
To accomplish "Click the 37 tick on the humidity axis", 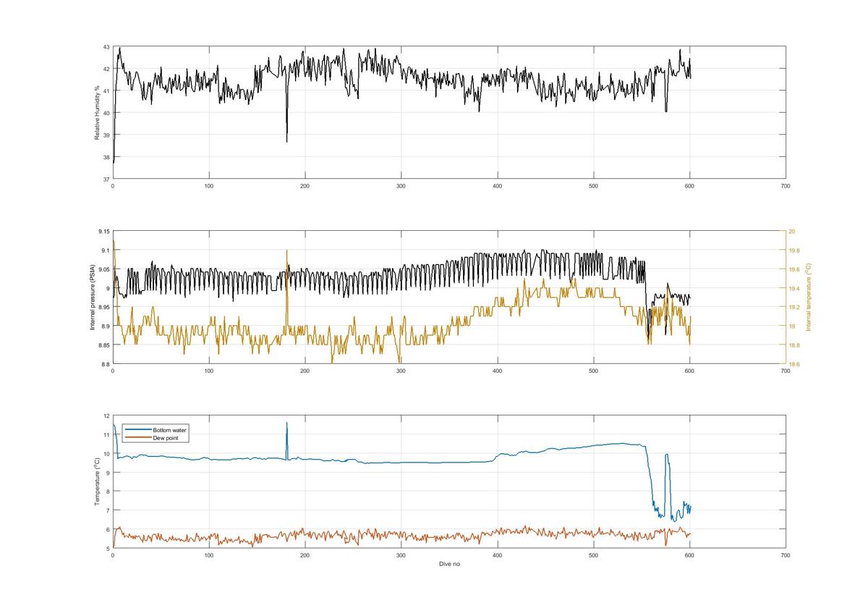I will pyautogui.click(x=106, y=179).
